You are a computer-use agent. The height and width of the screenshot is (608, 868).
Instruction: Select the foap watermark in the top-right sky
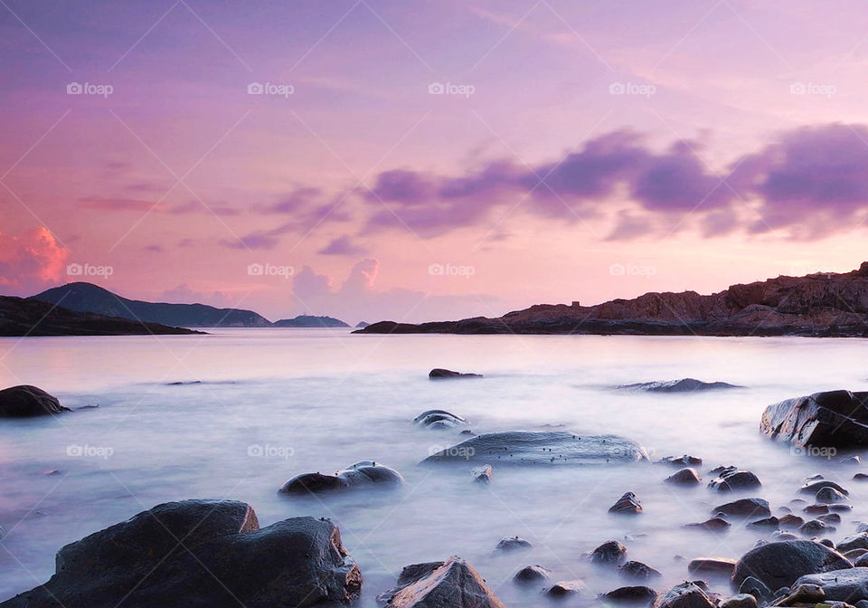point(813,90)
